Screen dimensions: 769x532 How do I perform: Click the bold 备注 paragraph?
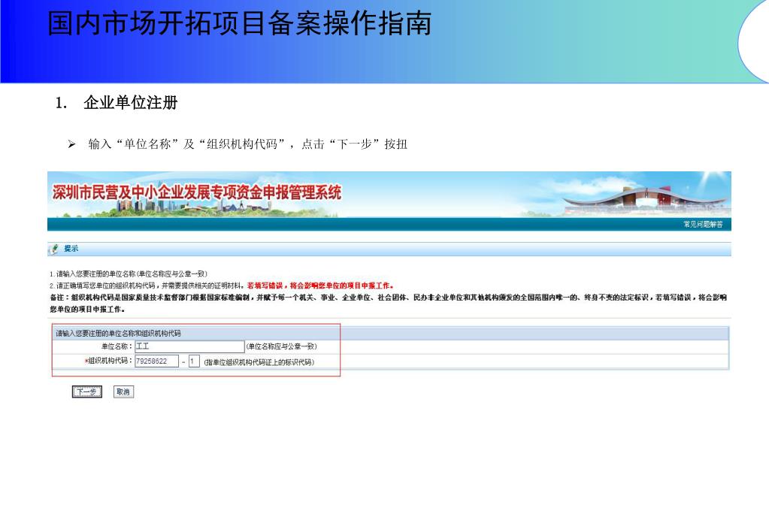(389, 303)
